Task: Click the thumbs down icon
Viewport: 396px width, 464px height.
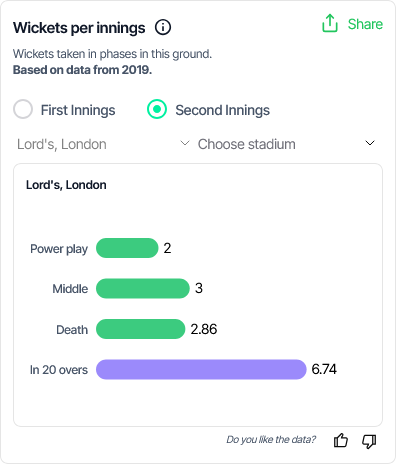Action: click(369, 441)
